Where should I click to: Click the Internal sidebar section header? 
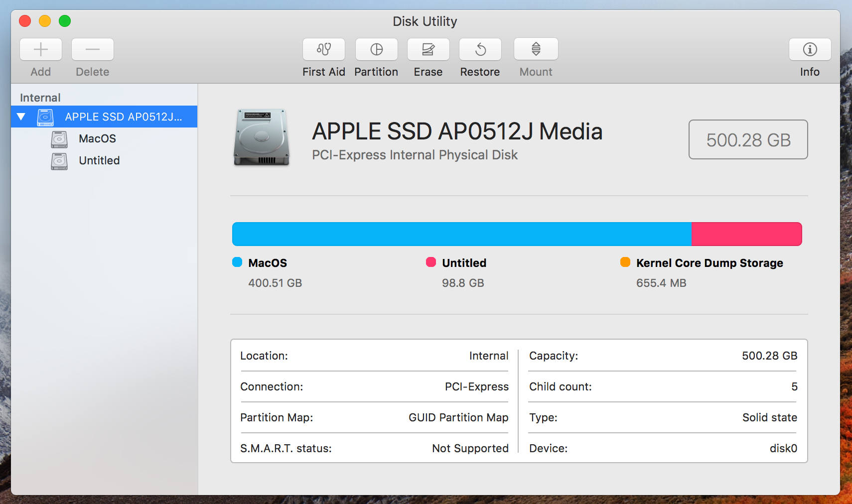(x=40, y=98)
